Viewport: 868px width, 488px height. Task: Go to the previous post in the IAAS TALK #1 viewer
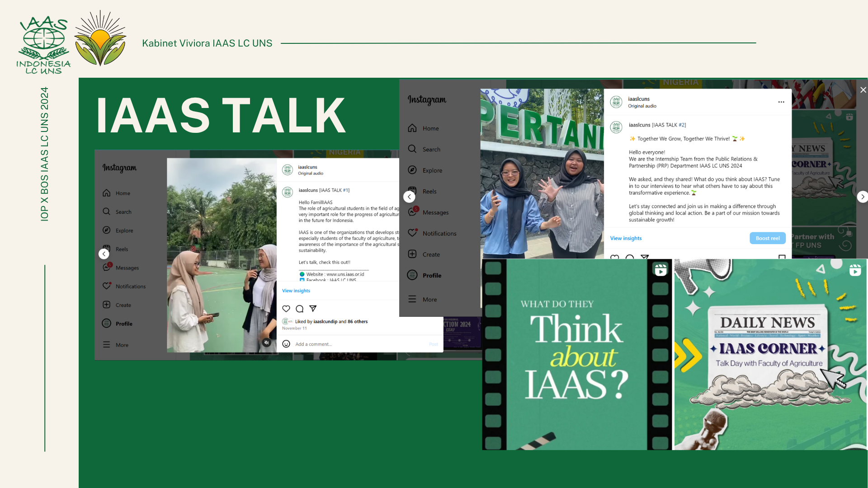point(104,254)
